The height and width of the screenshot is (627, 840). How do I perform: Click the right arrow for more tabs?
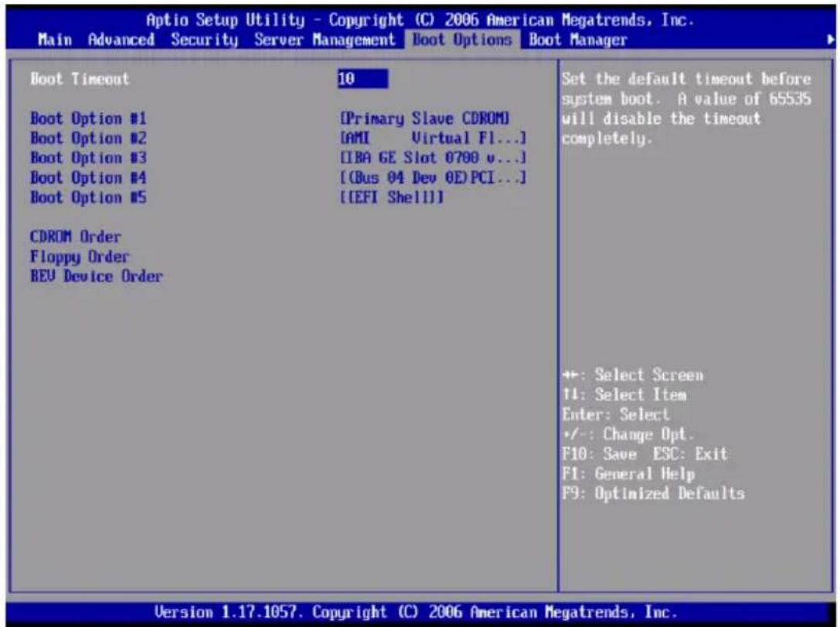(x=830, y=39)
